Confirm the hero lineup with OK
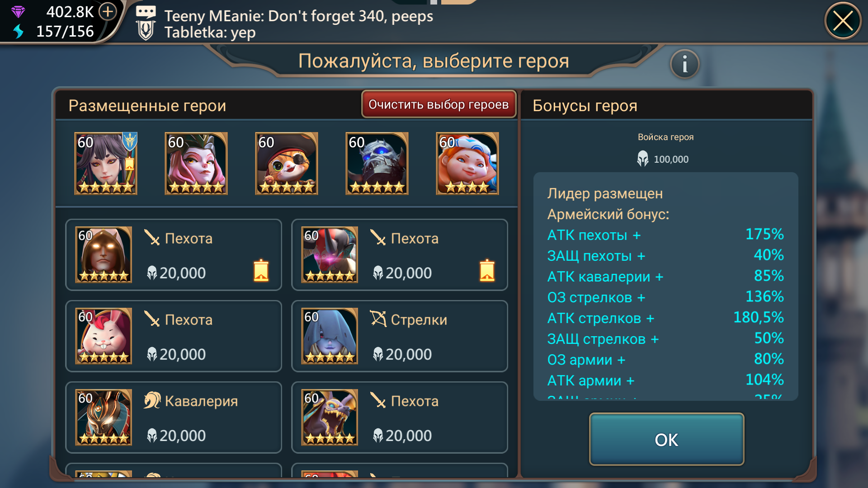The width and height of the screenshot is (868, 488). [666, 439]
